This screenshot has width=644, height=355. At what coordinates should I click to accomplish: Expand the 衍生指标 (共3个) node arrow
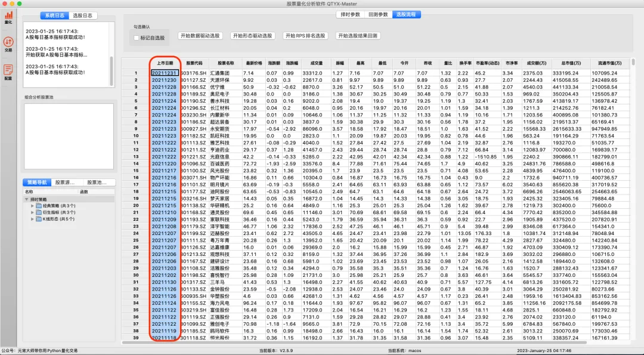pos(32,212)
